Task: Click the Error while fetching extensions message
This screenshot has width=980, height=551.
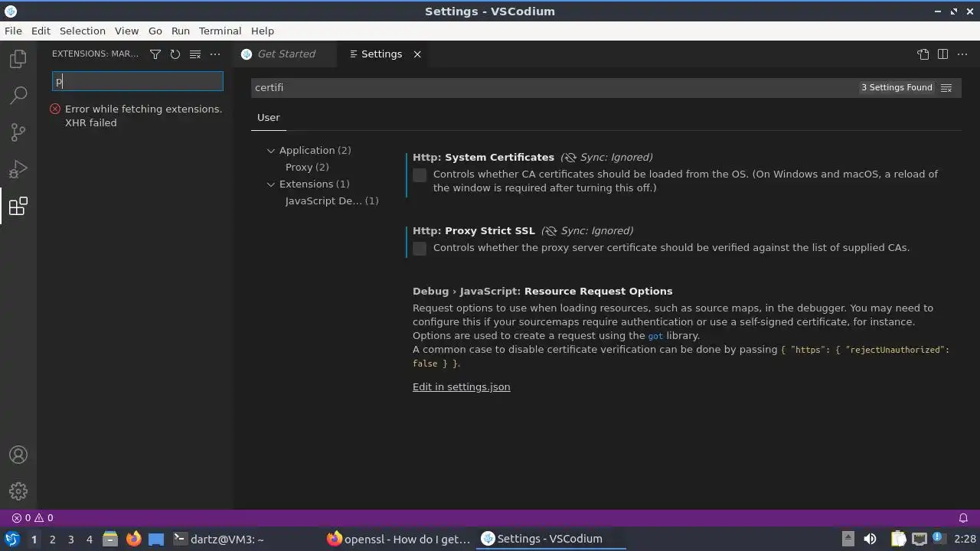Action: tap(143, 116)
